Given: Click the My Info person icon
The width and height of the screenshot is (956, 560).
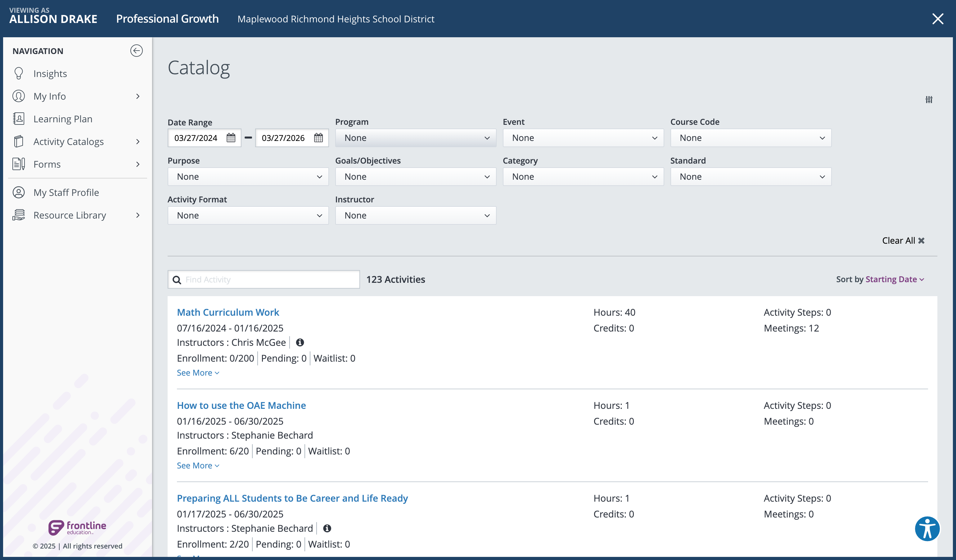Looking at the screenshot, I should [x=19, y=96].
